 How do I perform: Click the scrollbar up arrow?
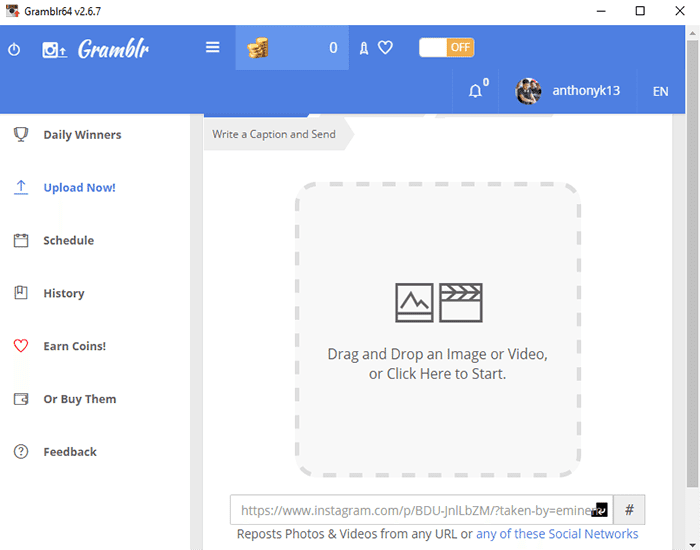[x=692, y=33]
